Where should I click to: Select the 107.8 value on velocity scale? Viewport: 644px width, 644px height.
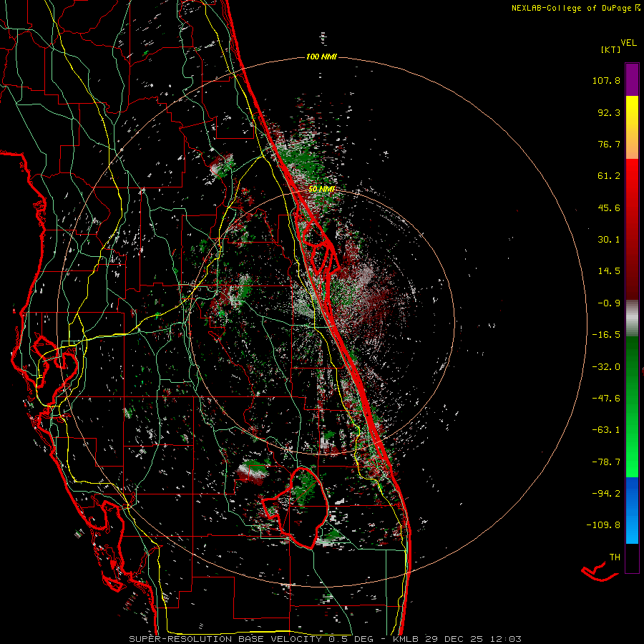click(606, 80)
